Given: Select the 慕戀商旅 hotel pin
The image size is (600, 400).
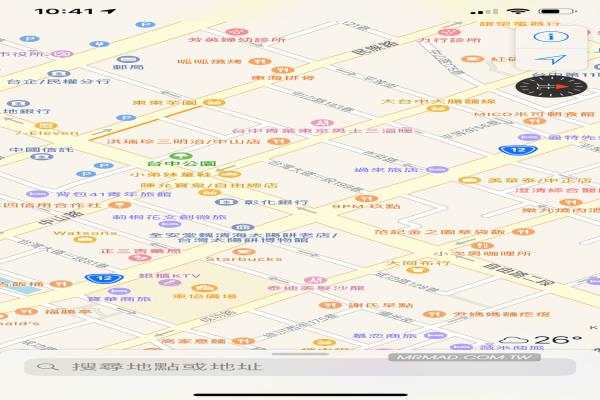Looking at the screenshot, I should [435, 336].
